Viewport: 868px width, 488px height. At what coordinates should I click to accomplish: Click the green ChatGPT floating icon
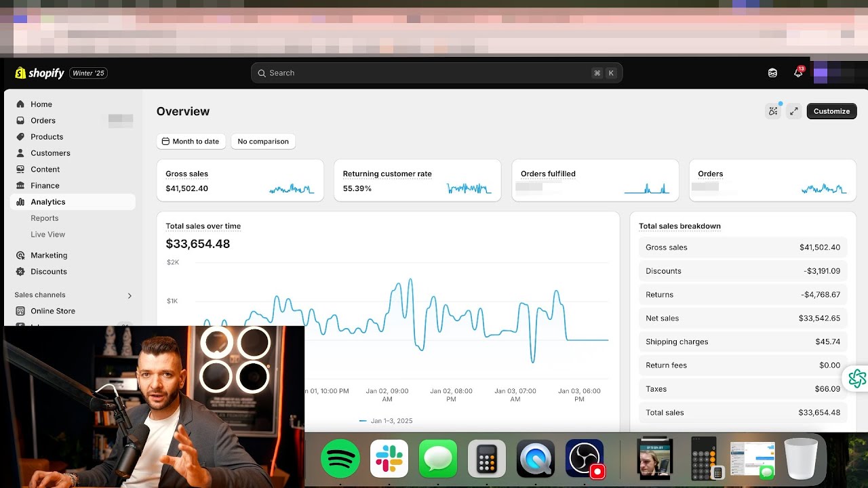tap(857, 378)
